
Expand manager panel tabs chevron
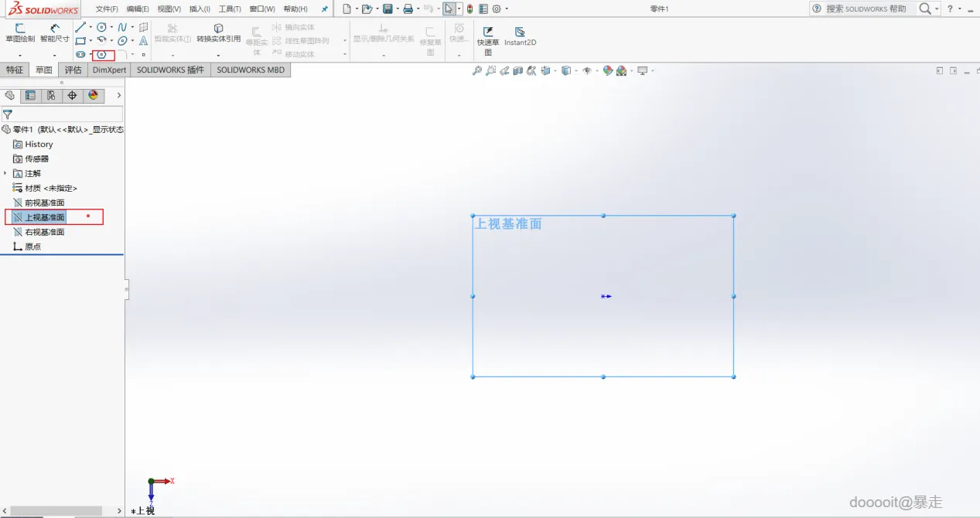point(118,95)
